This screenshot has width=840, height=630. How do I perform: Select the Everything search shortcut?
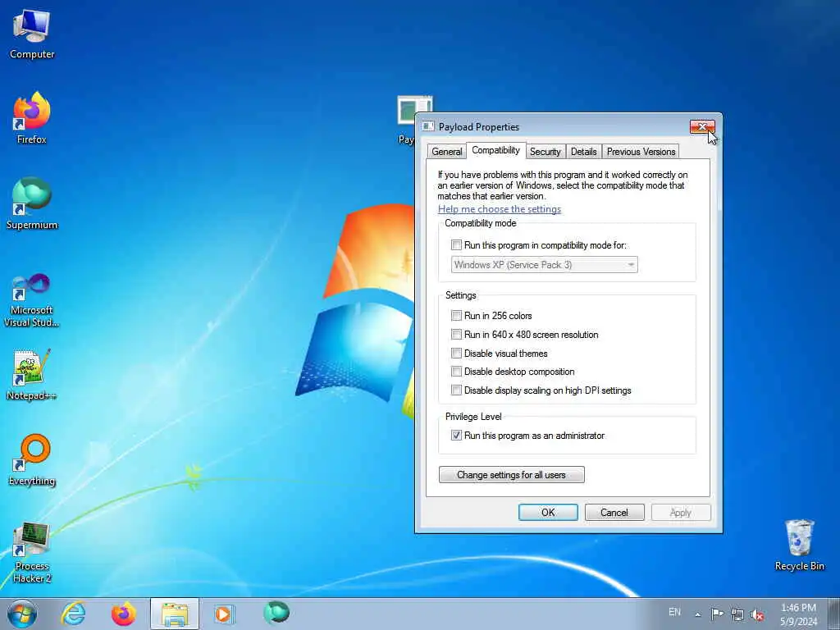point(32,460)
